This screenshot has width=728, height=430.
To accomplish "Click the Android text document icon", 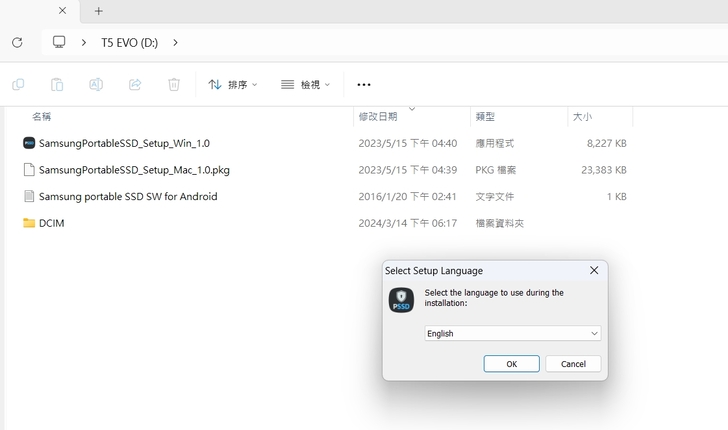I will pyautogui.click(x=29, y=196).
